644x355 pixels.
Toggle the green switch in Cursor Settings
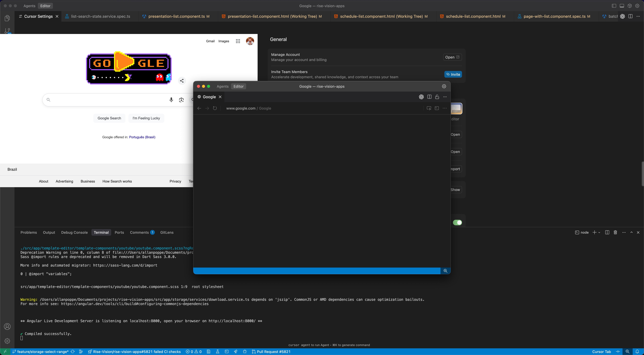coord(457,223)
